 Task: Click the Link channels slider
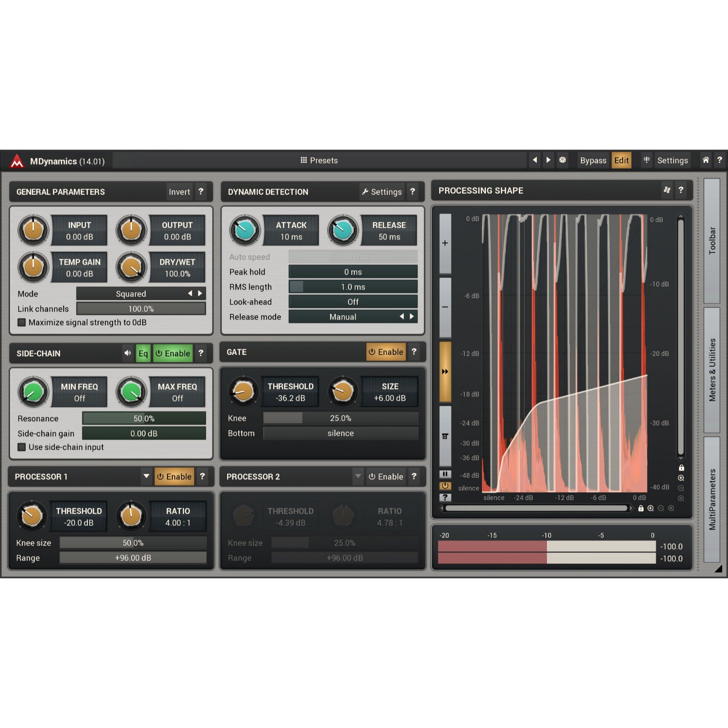[141, 309]
